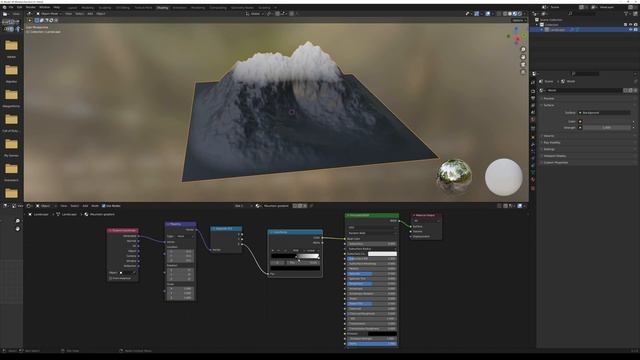Switch viewport shading to Solid

coord(510,13)
